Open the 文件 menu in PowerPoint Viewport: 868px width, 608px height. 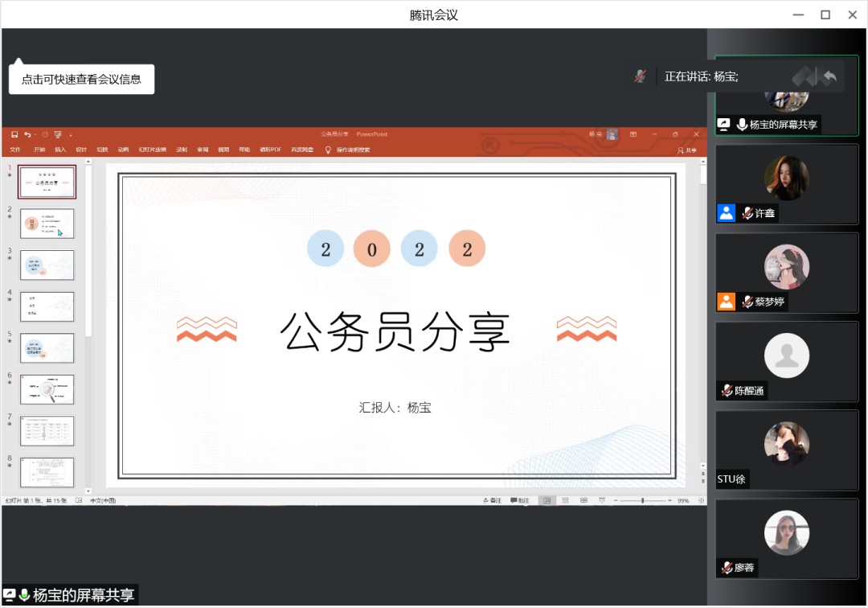click(x=15, y=150)
